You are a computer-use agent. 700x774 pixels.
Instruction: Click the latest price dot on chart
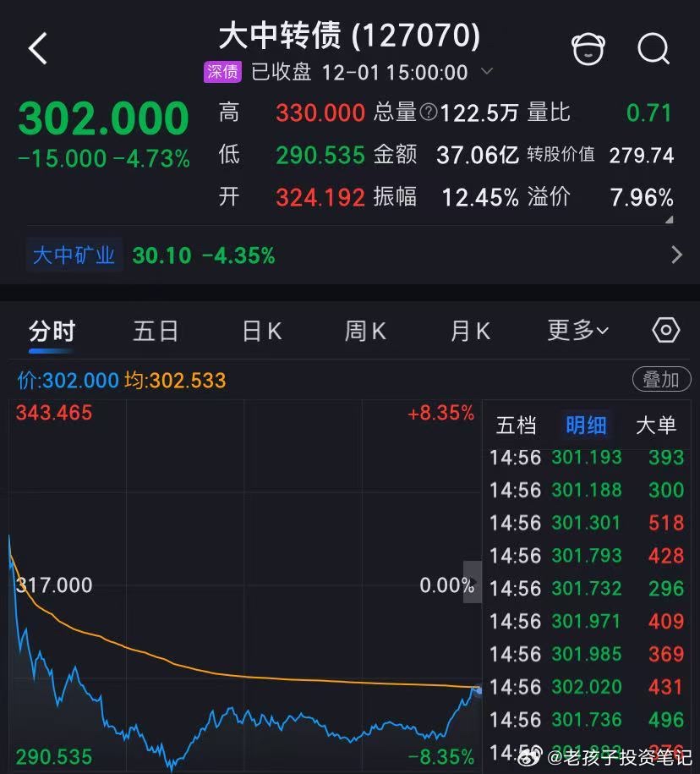point(478,689)
